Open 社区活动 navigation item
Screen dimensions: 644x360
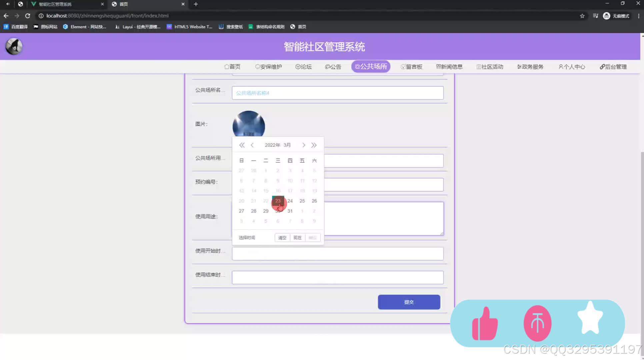click(490, 67)
